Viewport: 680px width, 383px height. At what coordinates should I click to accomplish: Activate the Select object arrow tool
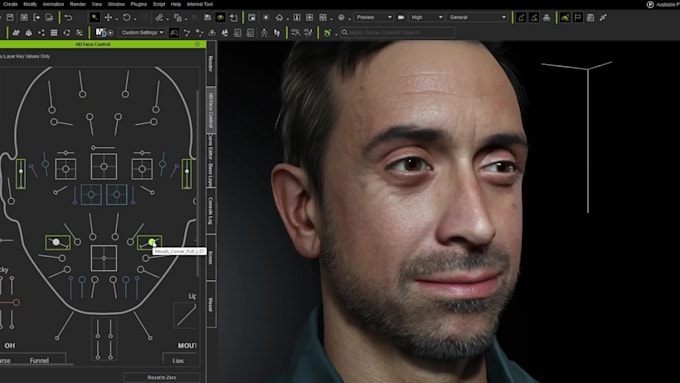tap(95, 17)
